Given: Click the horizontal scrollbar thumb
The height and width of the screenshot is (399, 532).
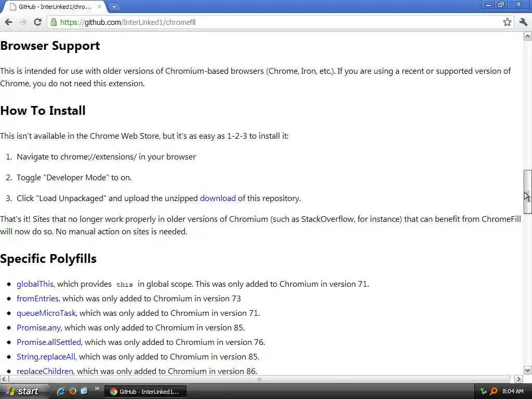Looking at the screenshot, I should pos(259,379).
